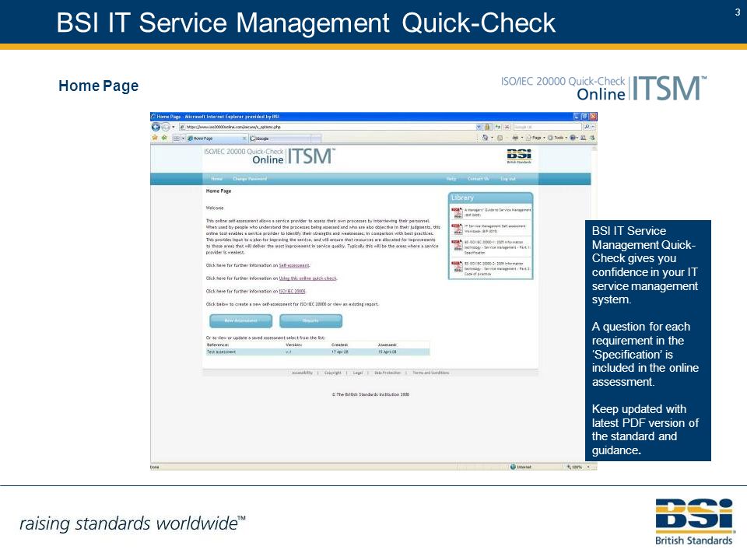Click the Terms and Conditions footer link

tap(430, 373)
